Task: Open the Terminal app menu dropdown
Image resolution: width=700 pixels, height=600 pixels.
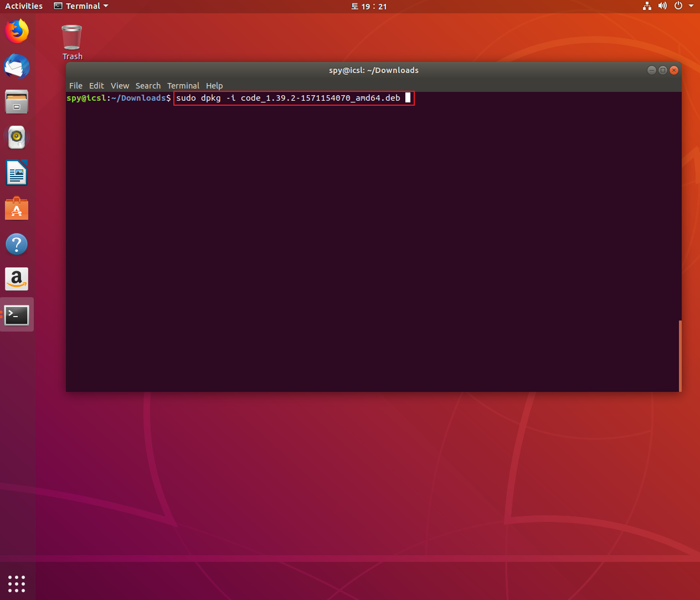Action: 81,6
